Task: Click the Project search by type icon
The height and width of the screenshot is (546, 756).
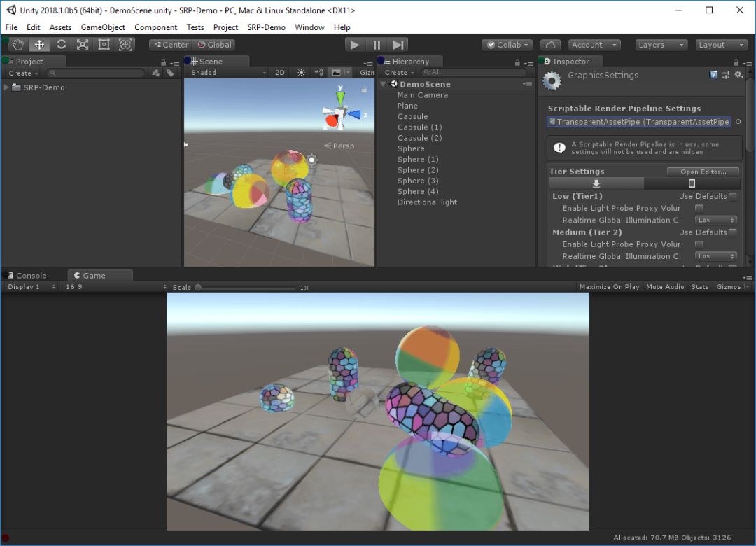Action: coord(155,73)
